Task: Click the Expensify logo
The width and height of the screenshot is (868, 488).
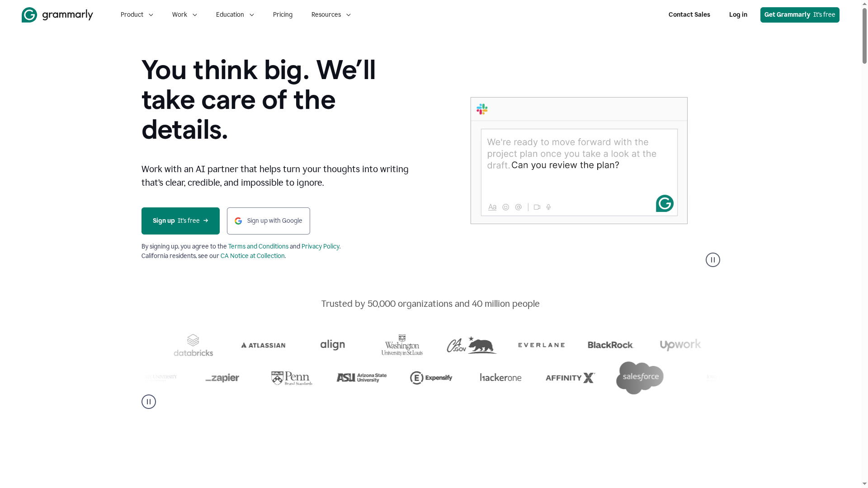Action: click(x=431, y=378)
